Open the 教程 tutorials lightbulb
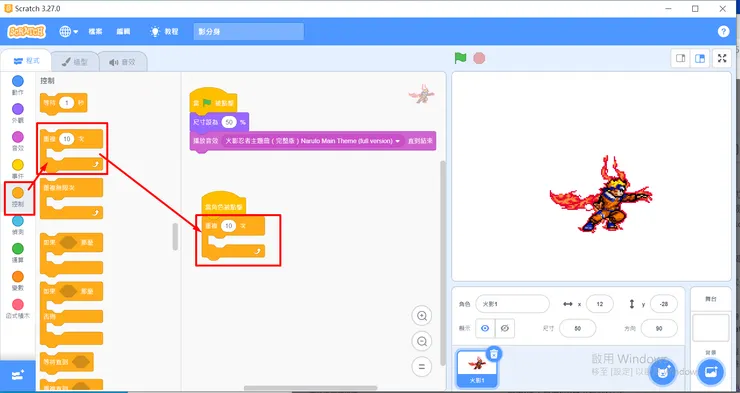 (x=164, y=32)
